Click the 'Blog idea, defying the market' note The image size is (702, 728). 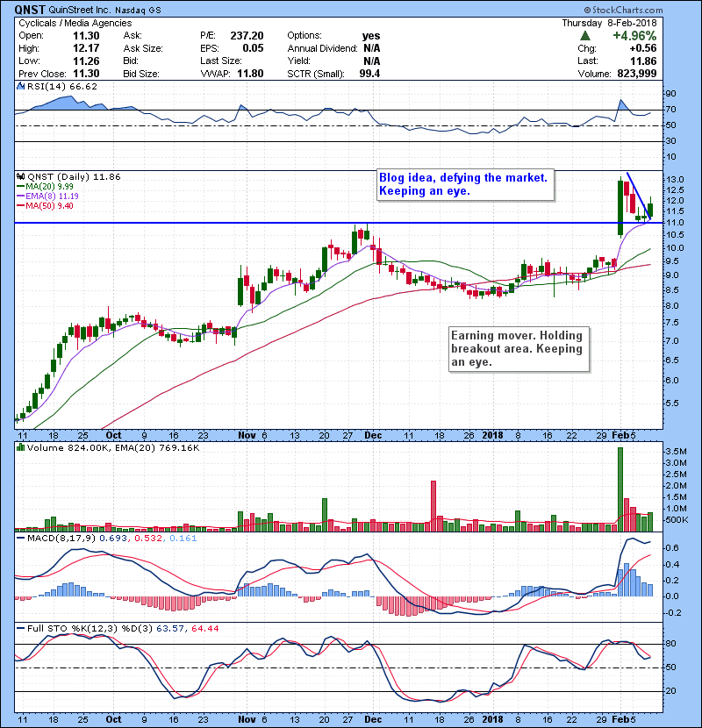(x=466, y=185)
